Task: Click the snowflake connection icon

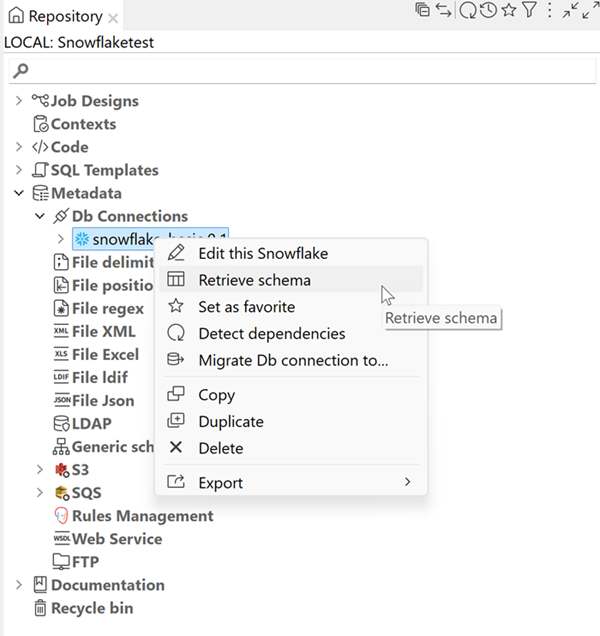Action: coord(82,239)
